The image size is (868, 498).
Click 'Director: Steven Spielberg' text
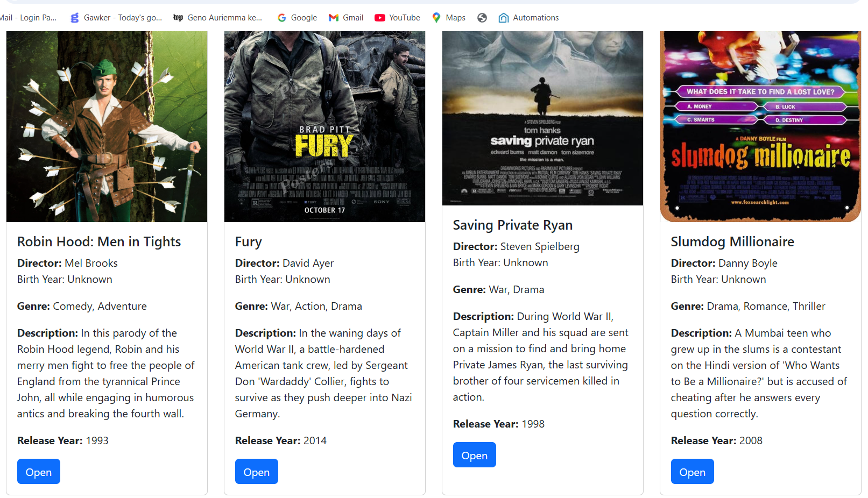pyautogui.click(x=516, y=246)
